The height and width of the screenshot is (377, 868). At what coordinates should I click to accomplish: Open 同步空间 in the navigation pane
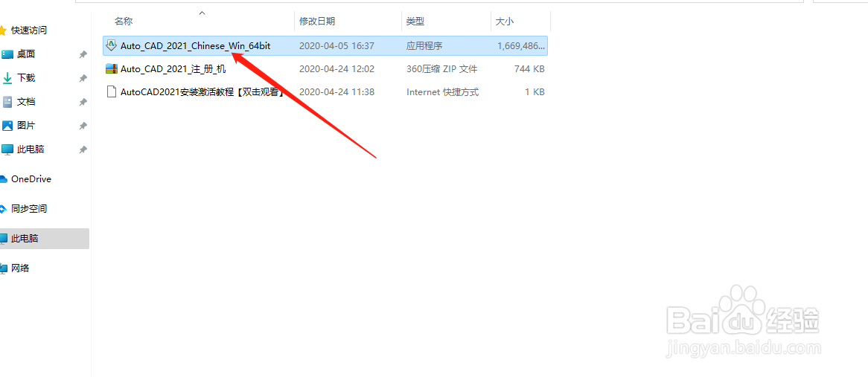pyautogui.click(x=29, y=209)
